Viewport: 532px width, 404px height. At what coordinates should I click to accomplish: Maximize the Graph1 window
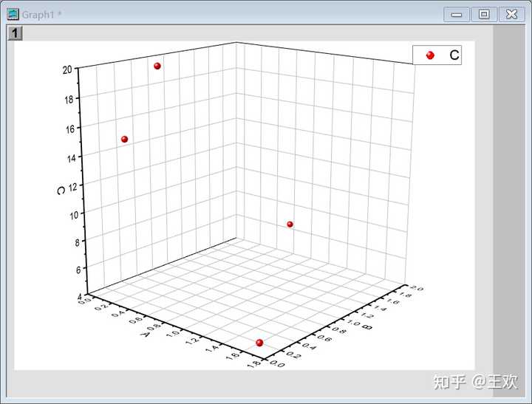[x=484, y=15]
